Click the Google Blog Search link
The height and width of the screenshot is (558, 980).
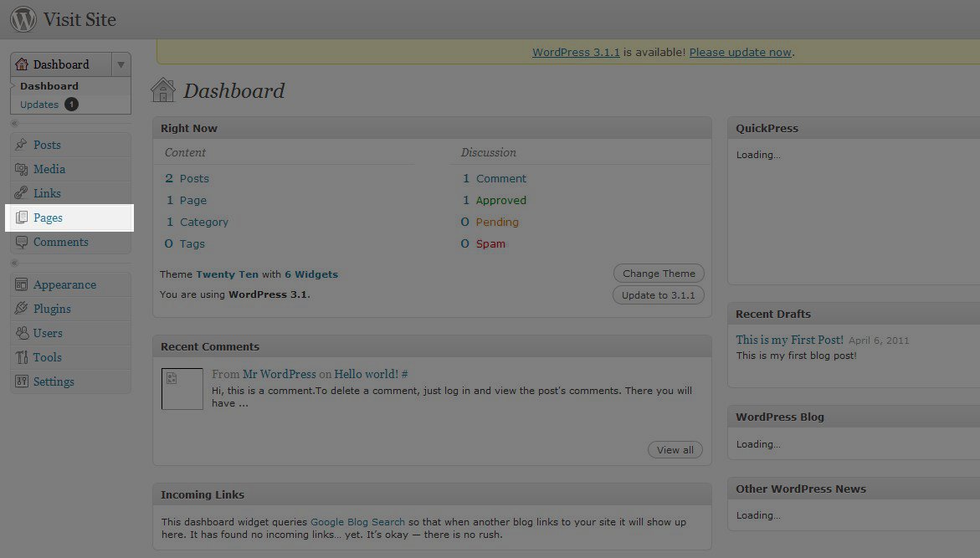point(357,522)
